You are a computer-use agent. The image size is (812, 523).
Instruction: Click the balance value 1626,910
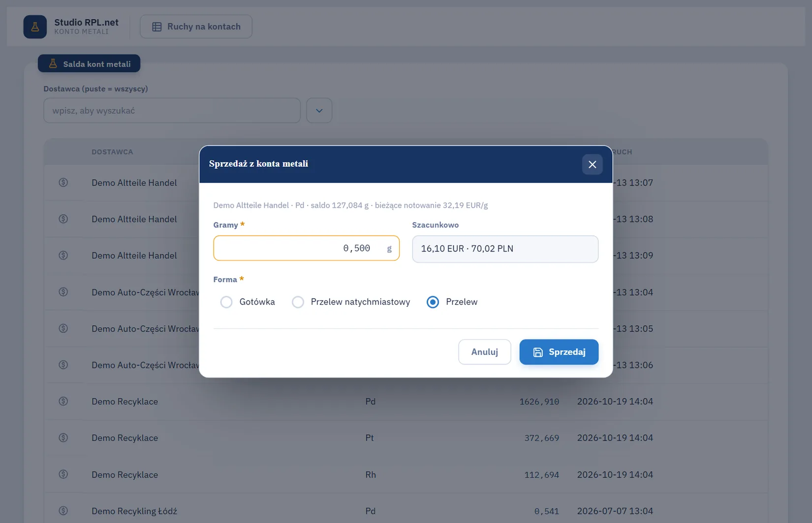pos(539,401)
